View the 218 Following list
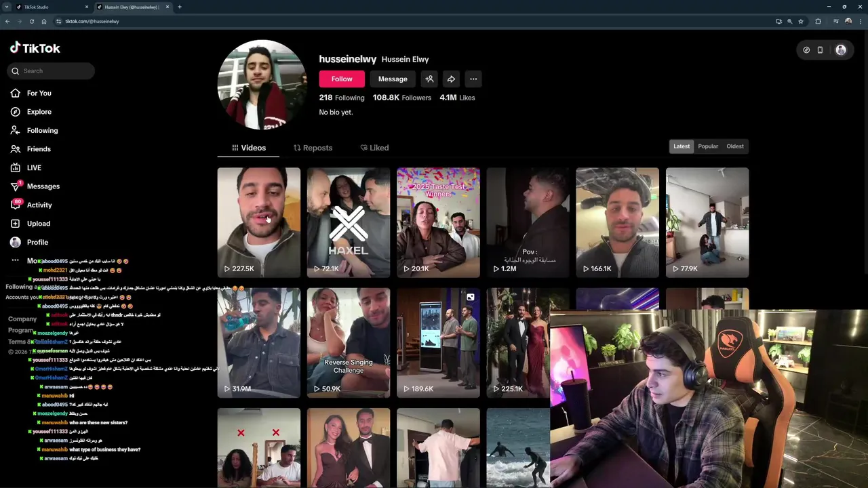This screenshot has width=868, height=488. [x=342, y=98]
